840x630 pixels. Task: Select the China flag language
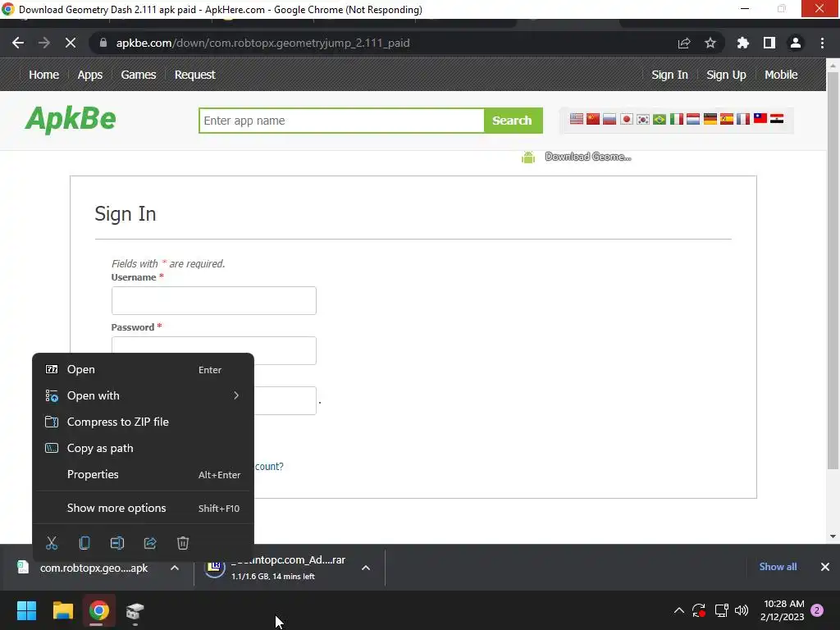[592, 119]
